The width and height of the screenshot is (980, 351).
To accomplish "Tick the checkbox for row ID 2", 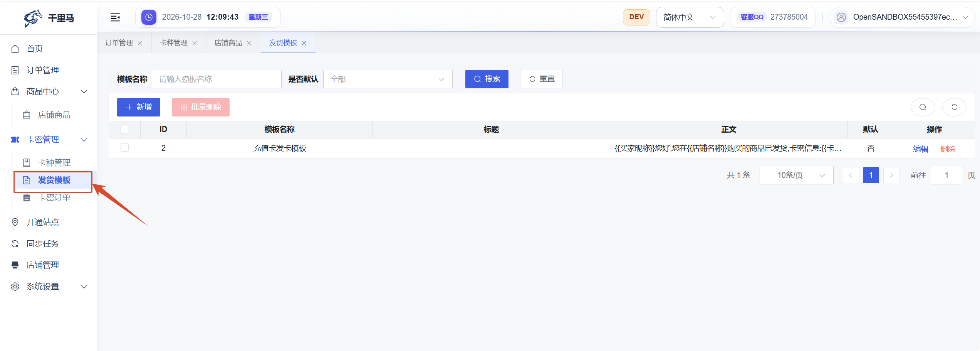I will pos(124,148).
